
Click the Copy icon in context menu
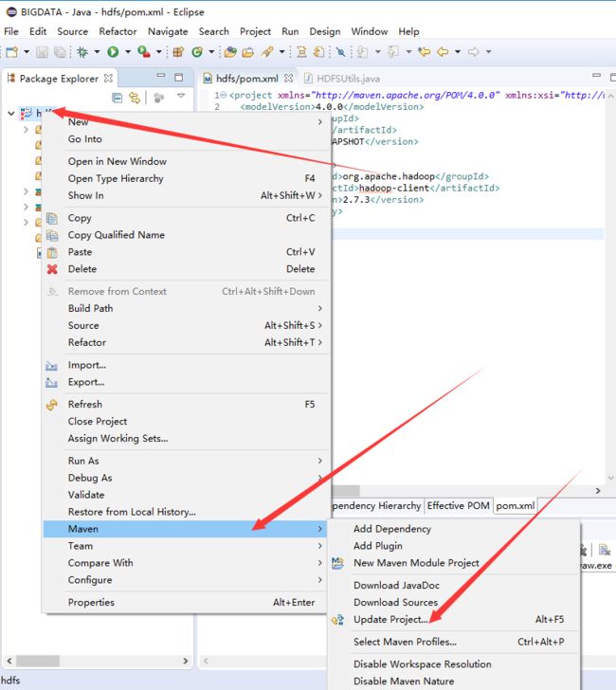[52, 218]
